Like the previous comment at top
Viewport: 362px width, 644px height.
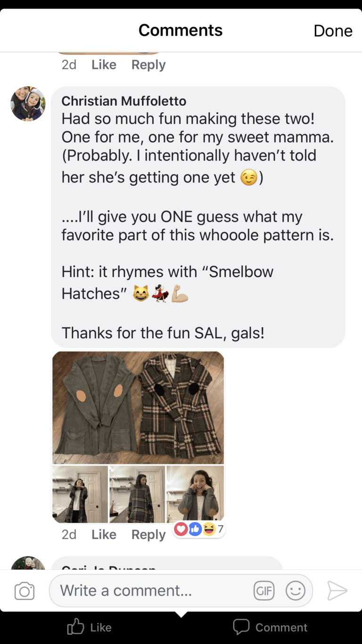(104, 65)
